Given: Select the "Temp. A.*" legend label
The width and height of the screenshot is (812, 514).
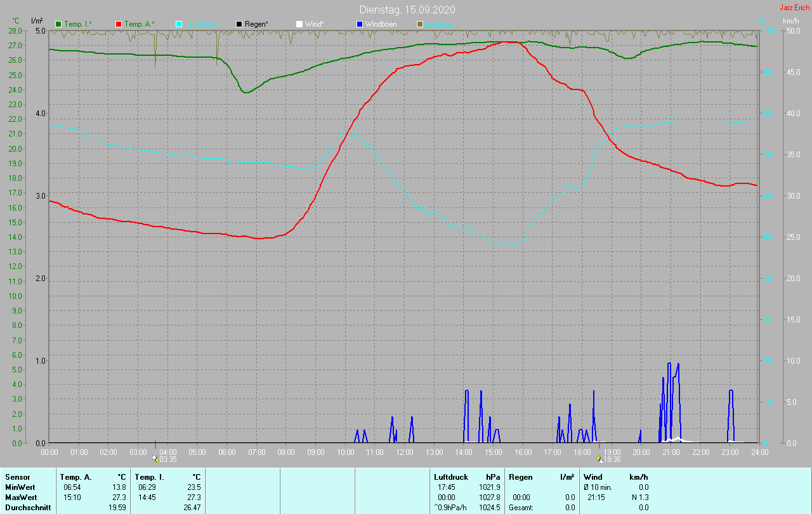Looking at the screenshot, I should point(139,24).
